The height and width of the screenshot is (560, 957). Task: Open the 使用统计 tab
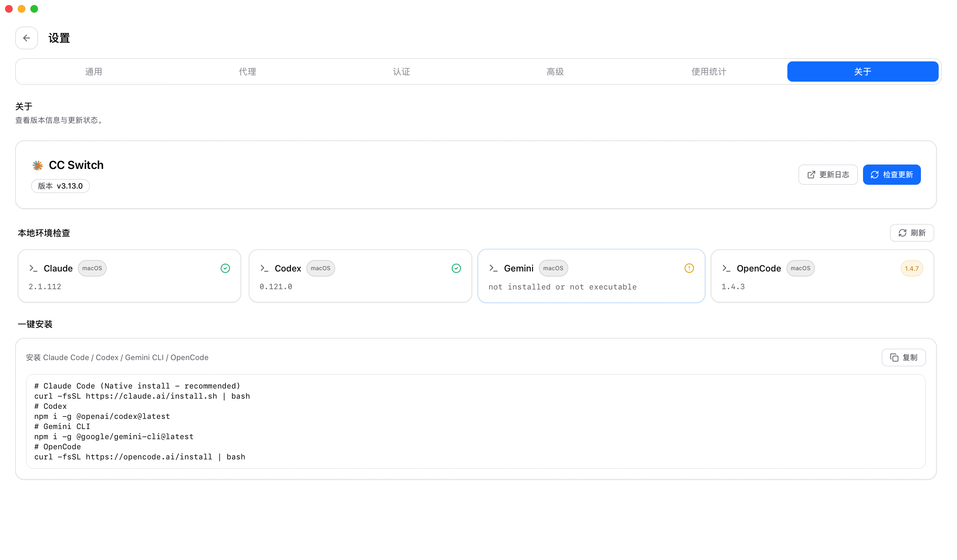tap(709, 72)
